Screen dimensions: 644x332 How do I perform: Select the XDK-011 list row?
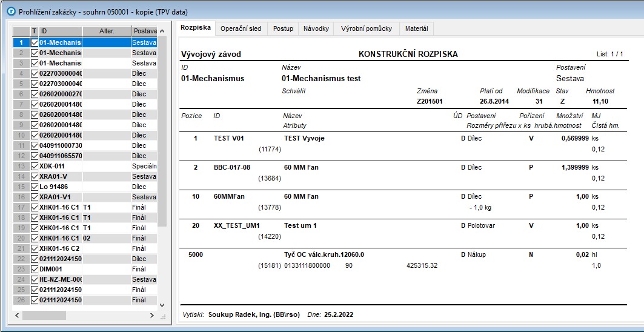point(85,166)
